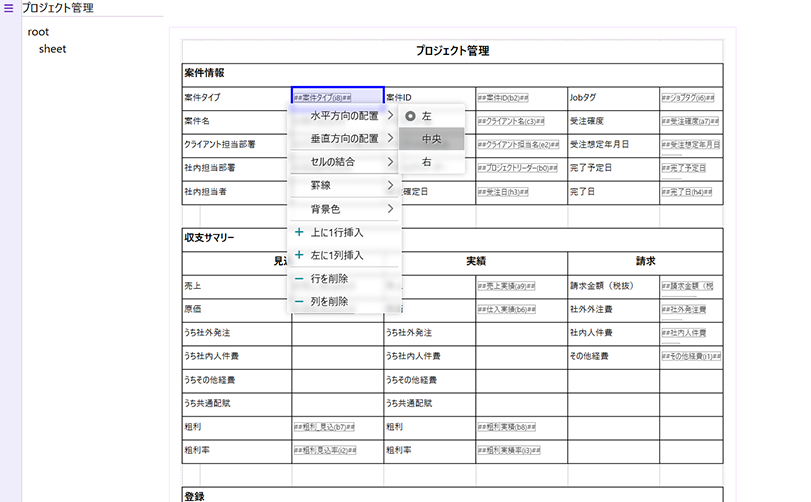The image size is (811, 502).
Task: Expand the 垂直方向の配置 submenu
Action: coord(344,138)
